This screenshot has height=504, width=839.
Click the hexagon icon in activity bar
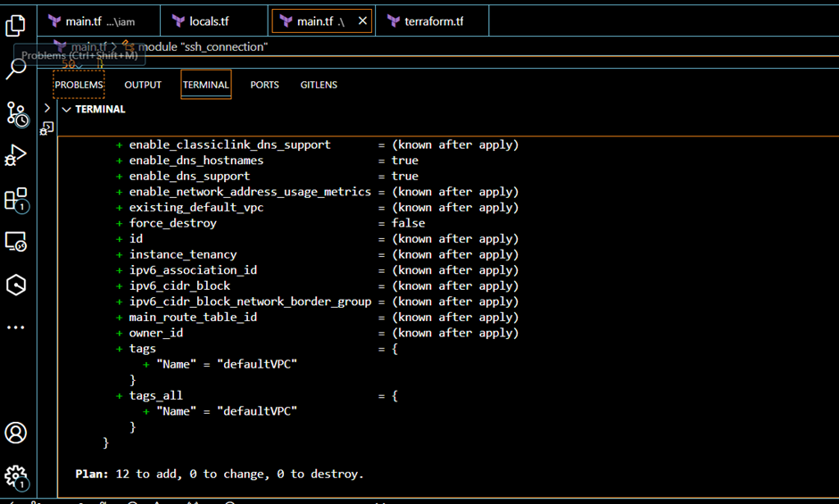click(16, 285)
